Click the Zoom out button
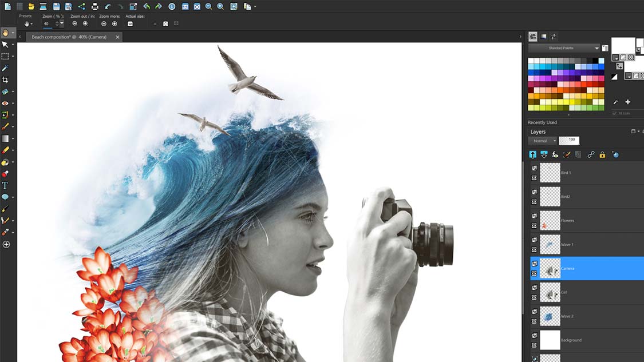 75,23
